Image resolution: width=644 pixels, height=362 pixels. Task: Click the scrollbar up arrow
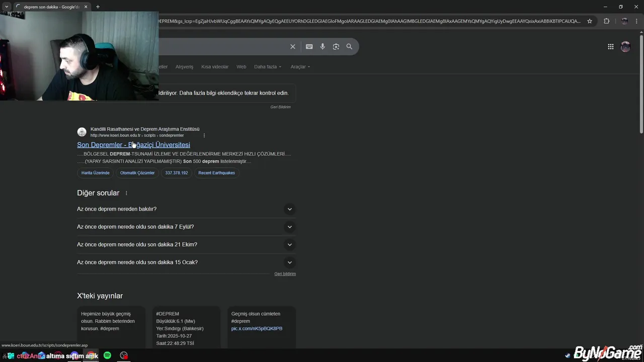[x=641, y=33]
